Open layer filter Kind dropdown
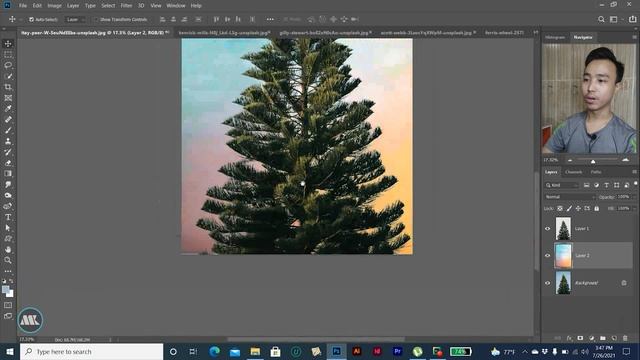This screenshot has width=640, height=360. point(562,185)
